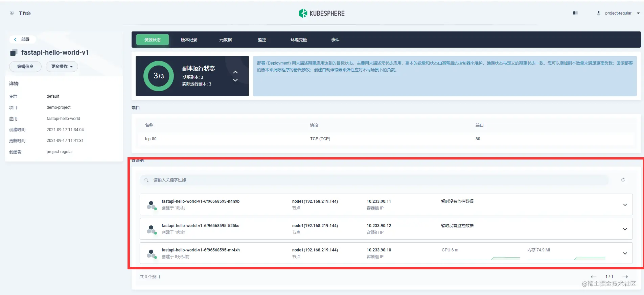644x295 pixels.
Task: Switch to the 环境变量 tab
Action: (299, 40)
